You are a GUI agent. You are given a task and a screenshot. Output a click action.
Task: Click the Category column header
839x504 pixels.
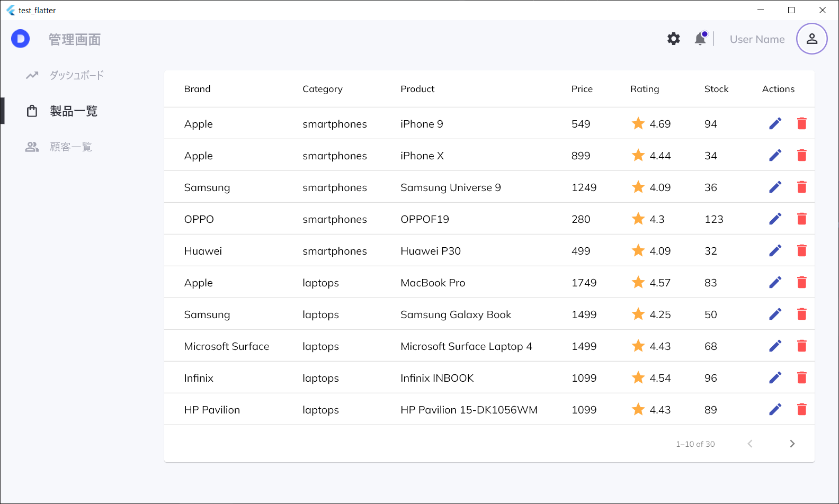(322, 89)
